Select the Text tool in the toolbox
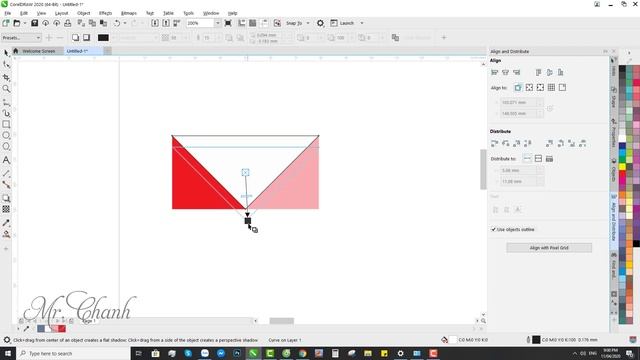The width and height of the screenshot is (640, 360). pyautogui.click(x=6, y=160)
